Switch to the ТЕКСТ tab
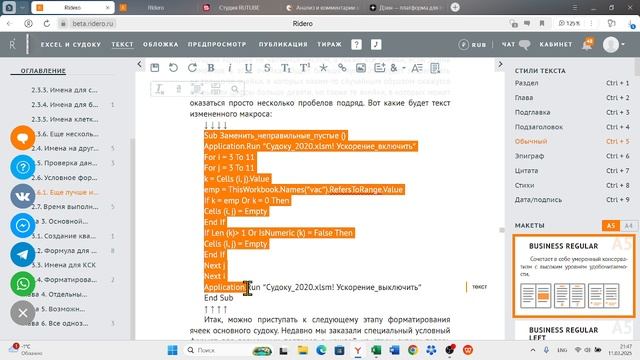The height and width of the screenshot is (360, 640). click(122, 44)
